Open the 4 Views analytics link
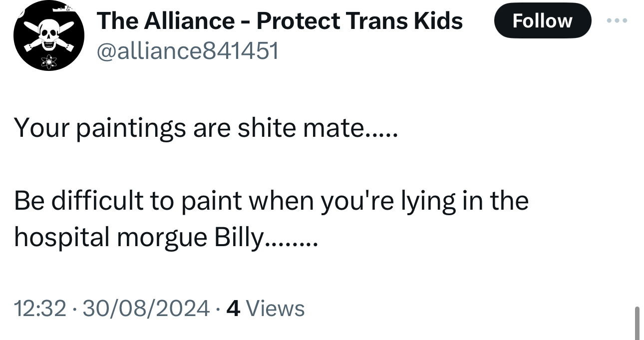The width and height of the screenshot is (644, 340). point(265,308)
